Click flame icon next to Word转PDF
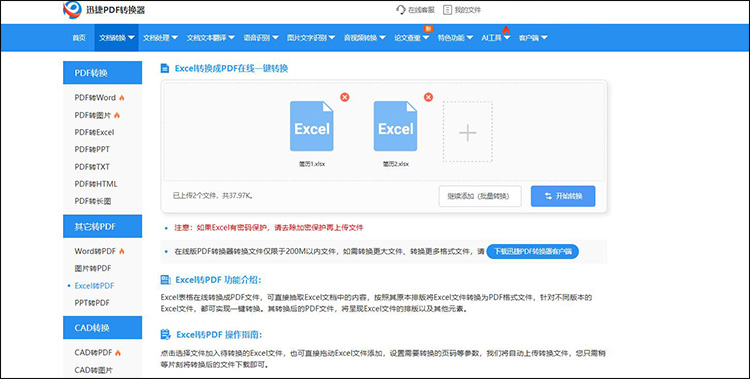Screen dimensions: 750x379 121,251
